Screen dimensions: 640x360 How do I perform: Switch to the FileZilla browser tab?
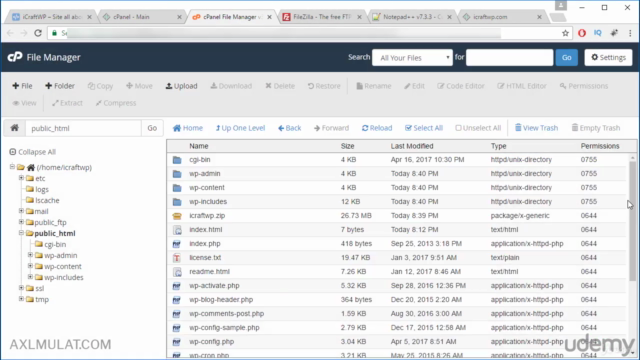click(x=321, y=17)
